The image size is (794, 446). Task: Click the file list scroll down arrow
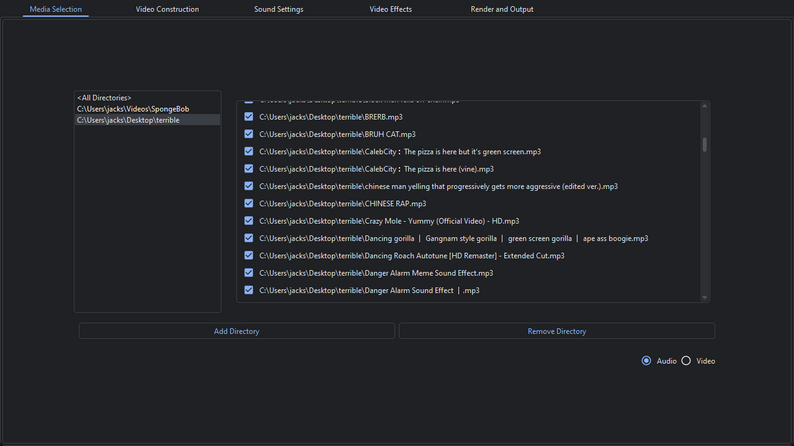click(x=705, y=297)
